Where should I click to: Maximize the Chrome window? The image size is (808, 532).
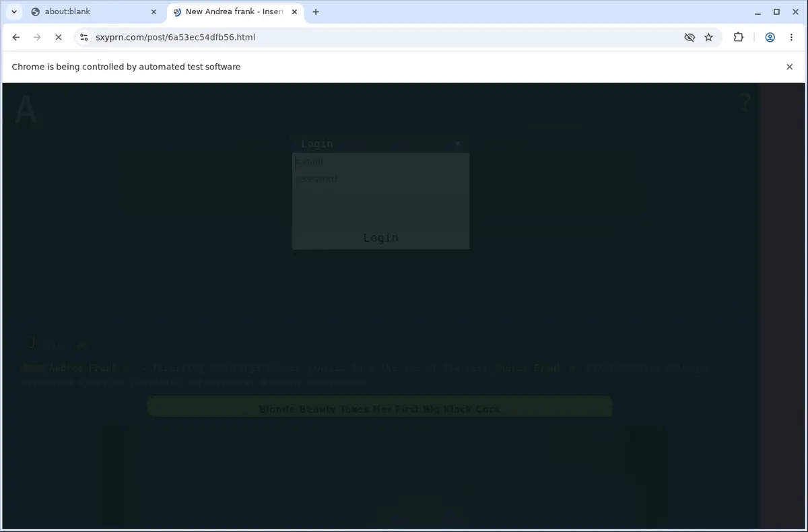[x=776, y=11]
